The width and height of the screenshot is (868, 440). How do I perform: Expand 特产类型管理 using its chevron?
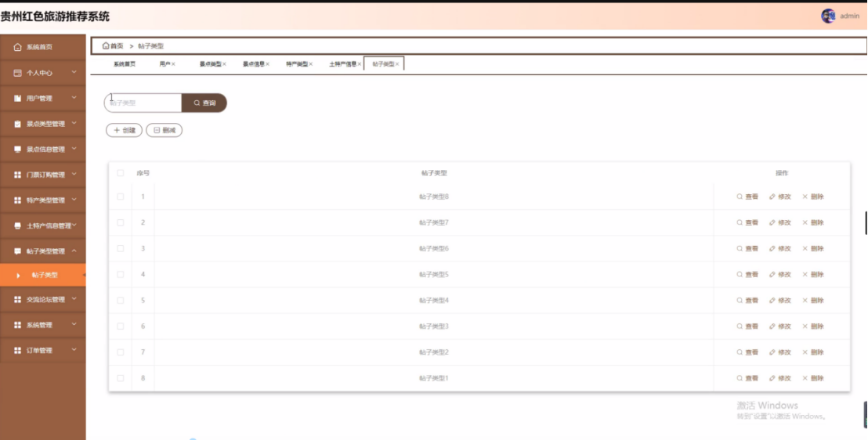74,200
